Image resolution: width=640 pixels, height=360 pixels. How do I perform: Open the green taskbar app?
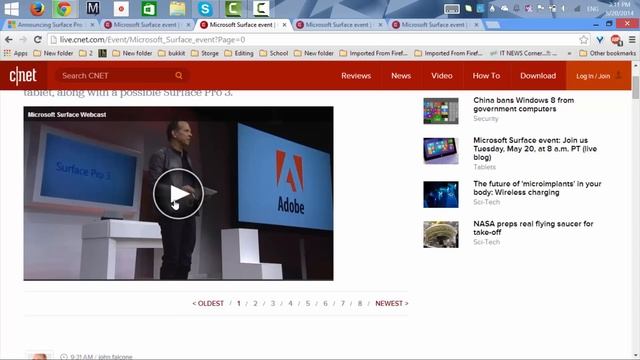point(149,8)
